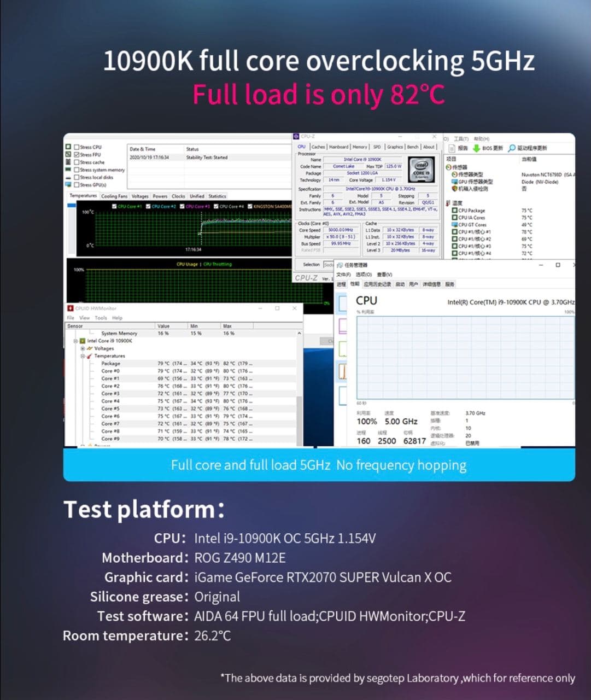Toggle the CPU Core #1 graph checkbox
The image size is (591, 700).
[x=114, y=207]
